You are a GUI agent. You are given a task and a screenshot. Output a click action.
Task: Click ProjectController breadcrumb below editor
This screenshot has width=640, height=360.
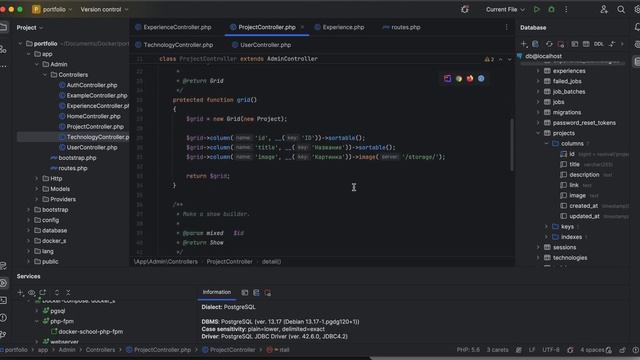tap(229, 262)
